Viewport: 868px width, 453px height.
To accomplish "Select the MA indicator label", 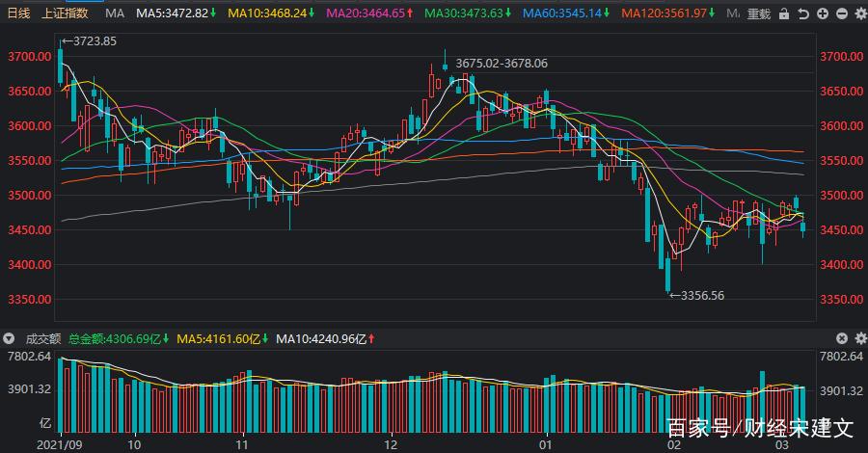I will point(114,13).
